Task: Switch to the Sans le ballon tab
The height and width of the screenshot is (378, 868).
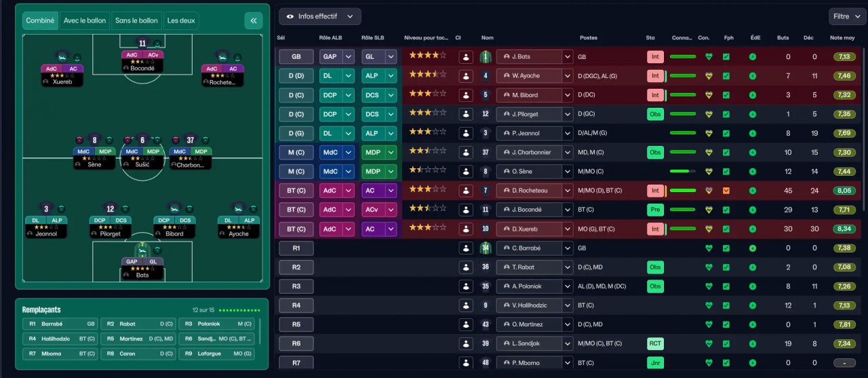Action: pyautogui.click(x=136, y=20)
